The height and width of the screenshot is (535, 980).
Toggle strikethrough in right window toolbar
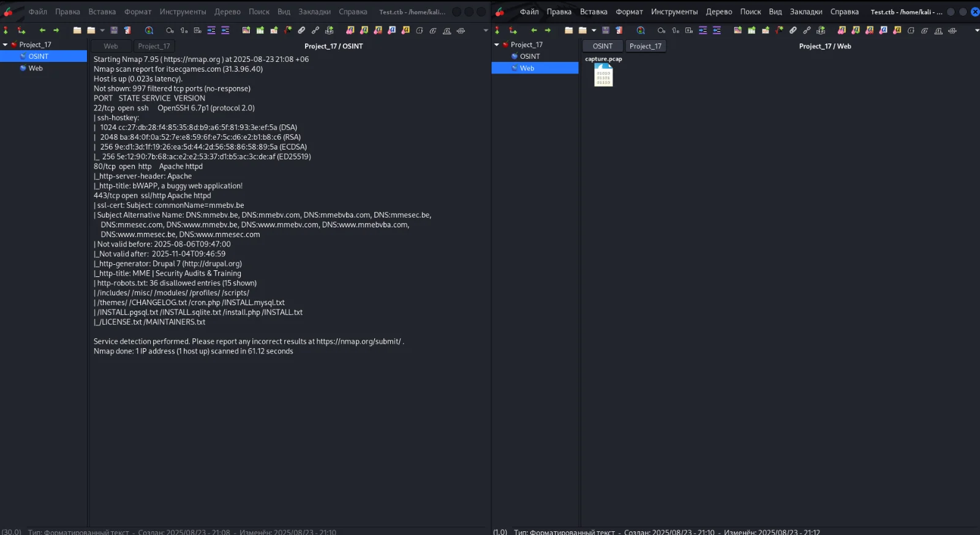coord(952,30)
